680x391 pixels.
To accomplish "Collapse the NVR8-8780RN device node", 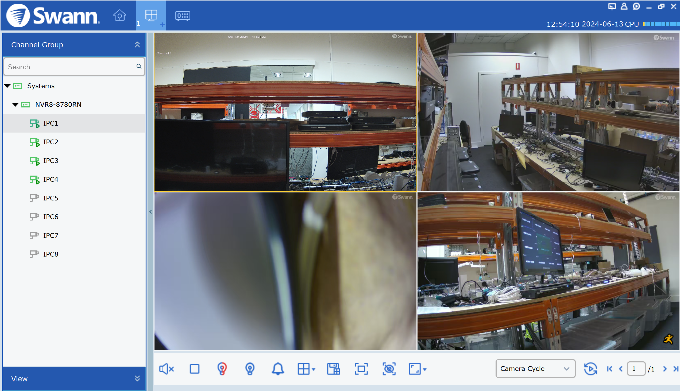I will (15, 104).
